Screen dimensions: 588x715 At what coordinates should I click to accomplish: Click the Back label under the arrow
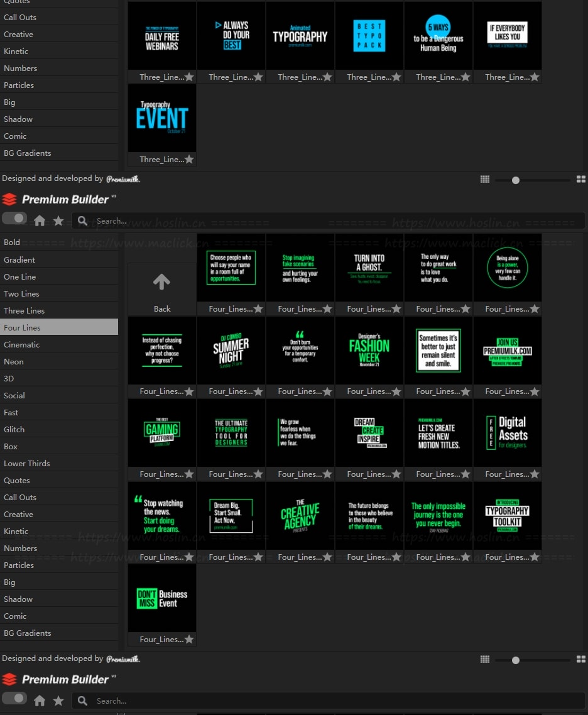click(x=162, y=309)
